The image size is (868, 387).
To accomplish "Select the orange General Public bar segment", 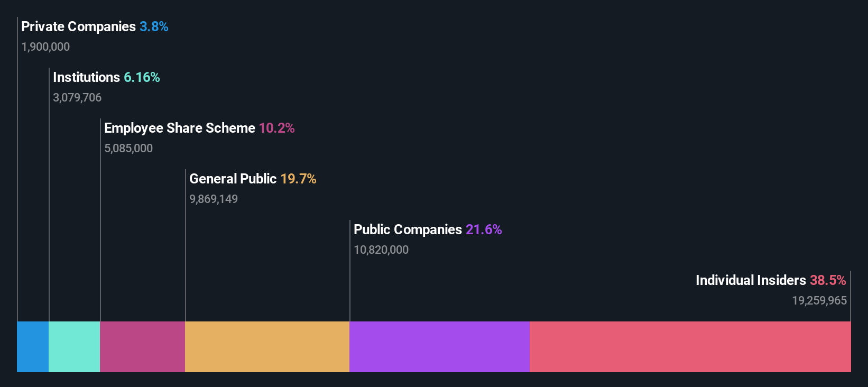I will coord(267,347).
